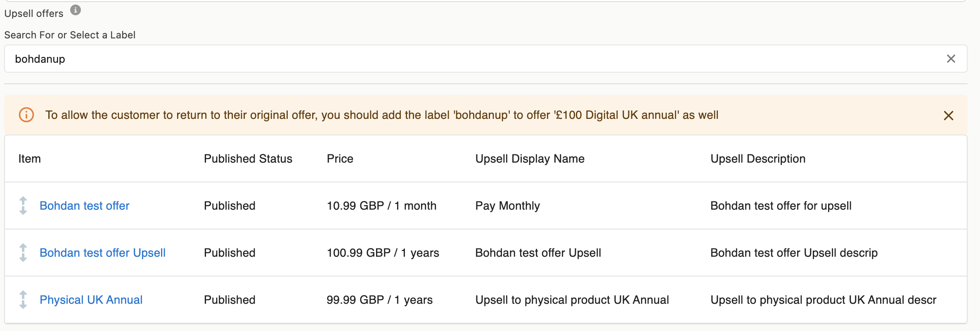Click the Item column header
The image size is (980, 331).
(29, 159)
